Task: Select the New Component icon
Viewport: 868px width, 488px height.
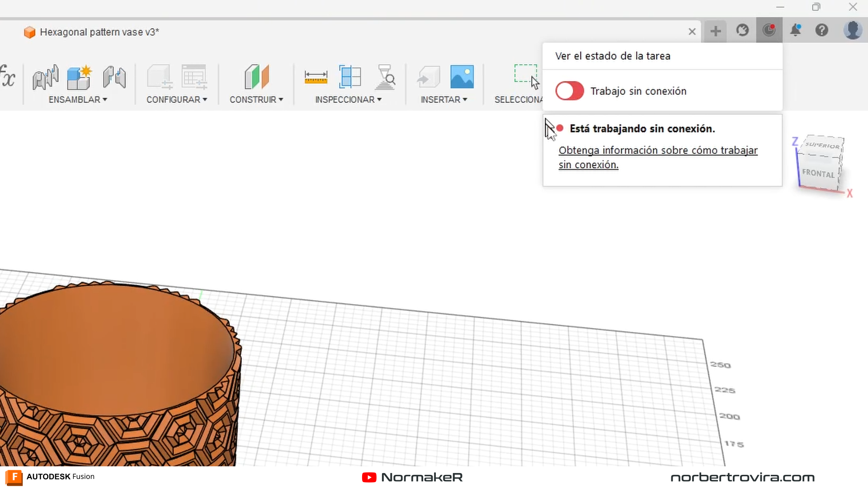Action: tap(79, 77)
